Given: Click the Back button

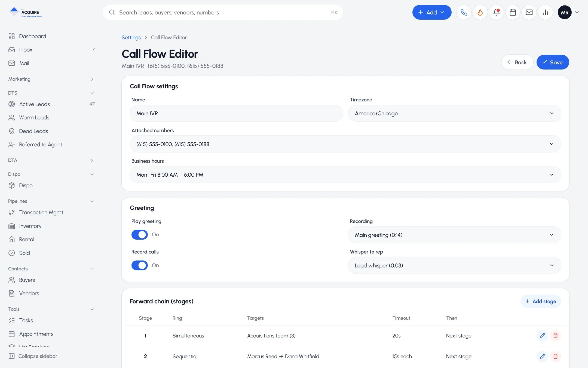Looking at the screenshot, I should click(517, 62).
